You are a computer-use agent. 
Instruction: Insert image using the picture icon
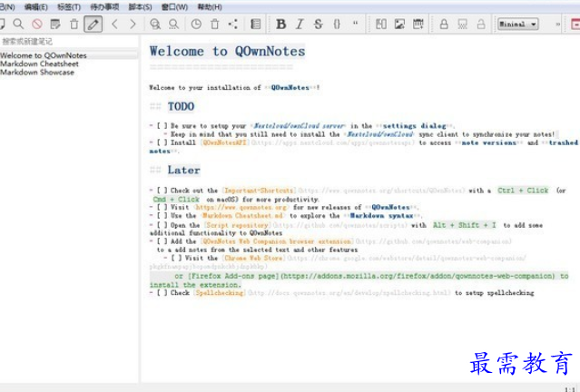pyautogui.click(x=399, y=24)
